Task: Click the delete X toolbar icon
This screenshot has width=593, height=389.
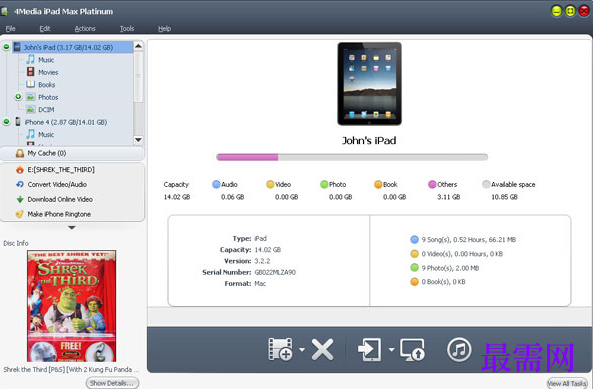Action: 322,349
